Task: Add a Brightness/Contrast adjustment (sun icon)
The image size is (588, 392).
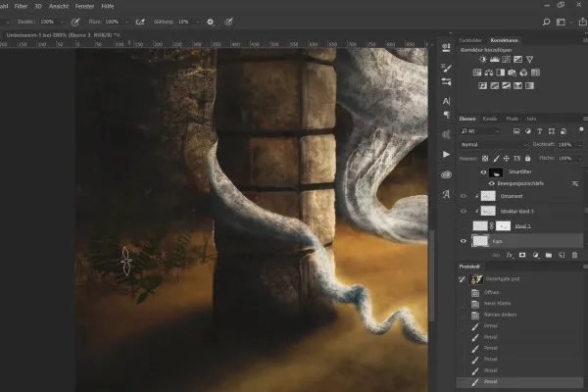Action: 482,59
